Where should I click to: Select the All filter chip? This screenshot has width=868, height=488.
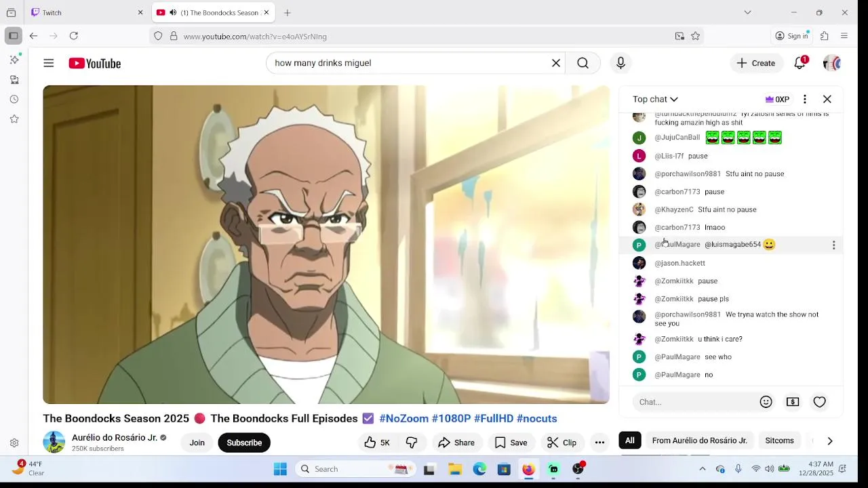click(630, 441)
